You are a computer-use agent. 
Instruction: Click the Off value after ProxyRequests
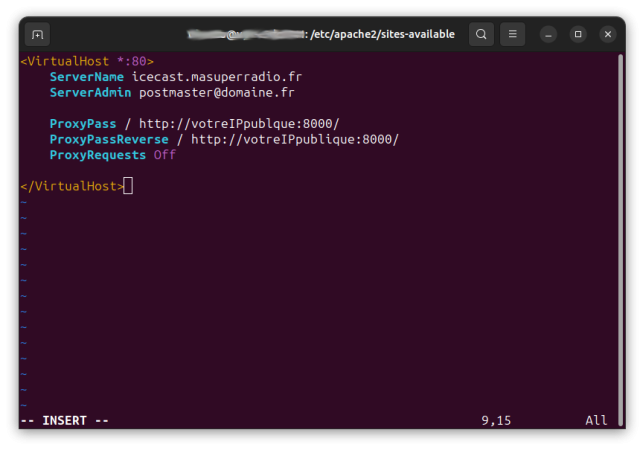pyautogui.click(x=165, y=155)
